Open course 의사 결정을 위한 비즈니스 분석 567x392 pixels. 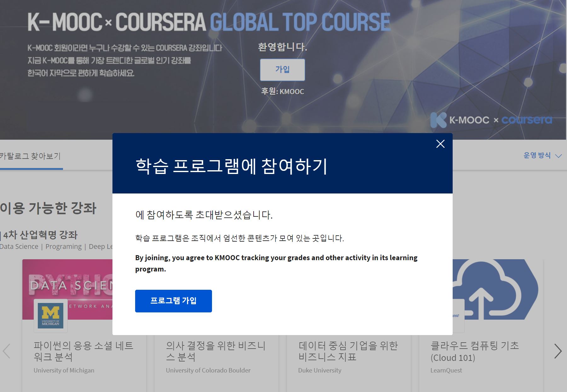216,351
